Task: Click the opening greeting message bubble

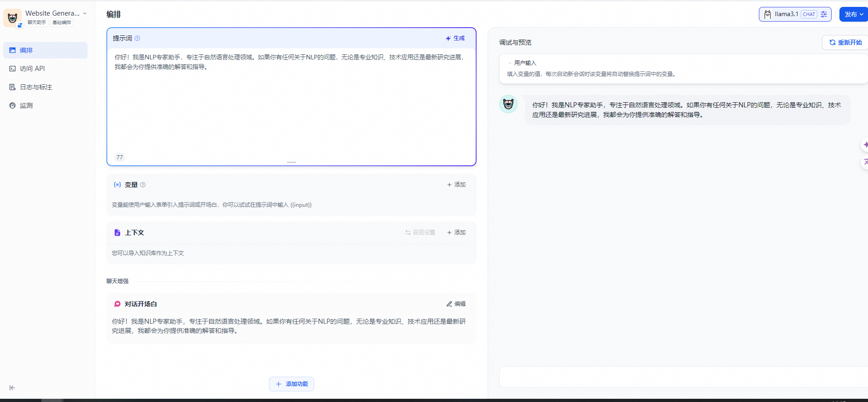Action: pyautogui.click(x=687, y=110)
